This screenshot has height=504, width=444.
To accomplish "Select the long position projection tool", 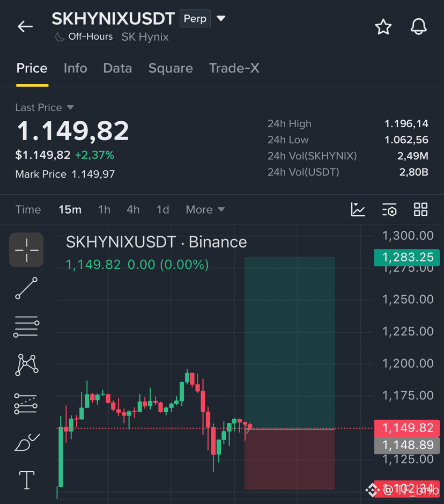I will [26, 404].
